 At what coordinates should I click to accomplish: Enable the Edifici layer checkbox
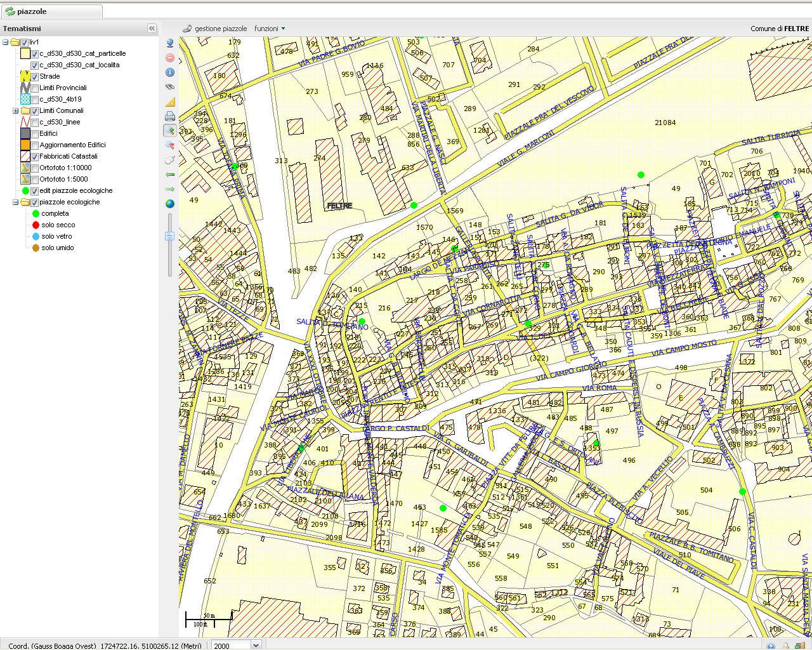35,133
